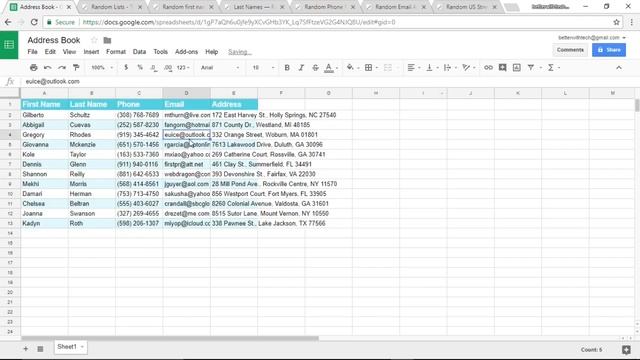The width and height of the screenshot is (640, 360).
Task: Reload the browser page
Action: [x=34, y=22]
